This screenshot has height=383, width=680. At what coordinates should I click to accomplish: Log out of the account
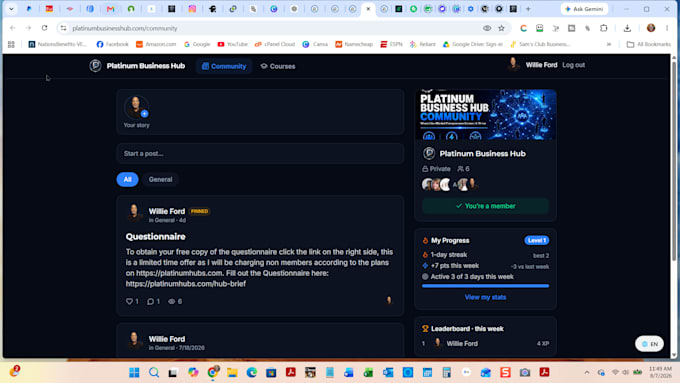pos(573,65)
